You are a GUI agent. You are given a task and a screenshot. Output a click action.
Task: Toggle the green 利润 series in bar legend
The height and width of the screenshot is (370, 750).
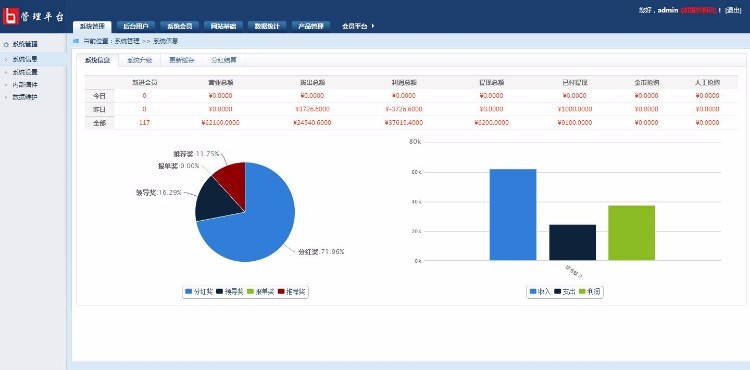tap(590, 292)
